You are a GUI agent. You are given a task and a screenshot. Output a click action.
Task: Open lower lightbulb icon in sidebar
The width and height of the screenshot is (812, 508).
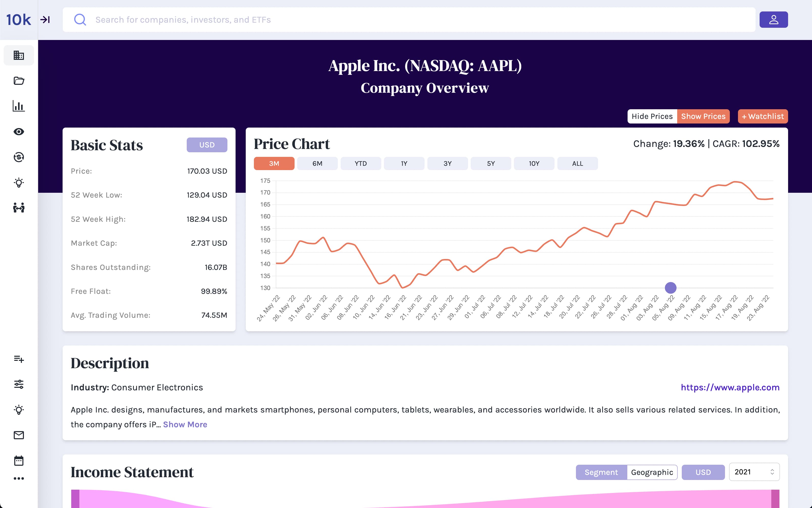click(x=19, y=410)
